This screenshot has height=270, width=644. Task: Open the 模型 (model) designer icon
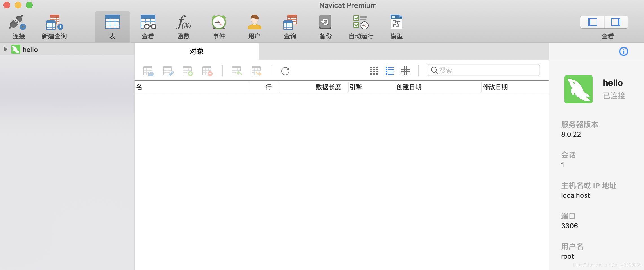[396, 26]
